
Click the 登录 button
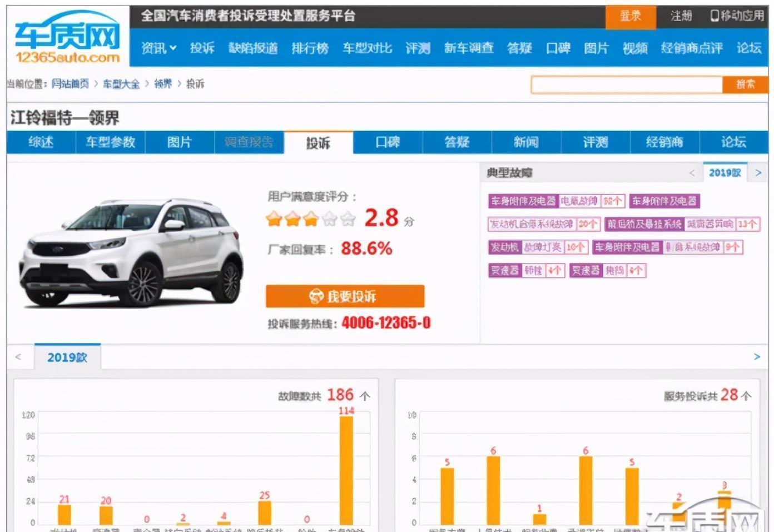631,16
